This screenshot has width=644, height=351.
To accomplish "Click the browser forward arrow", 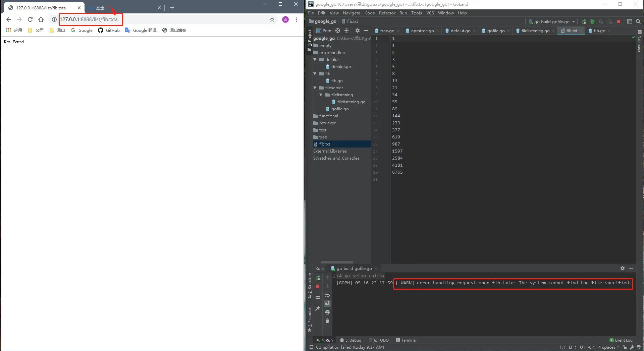I will click(19, 19).
